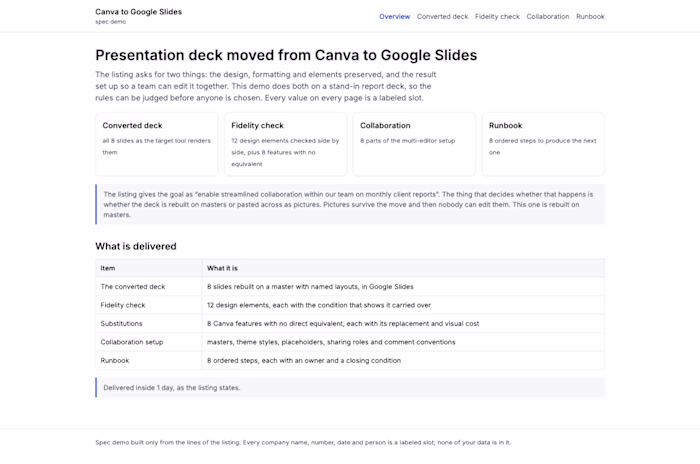The width and height of the screenshot is (700, 464).
Task: Click the main heading Presentation deck moved from Canva
Action: point(286,55)
